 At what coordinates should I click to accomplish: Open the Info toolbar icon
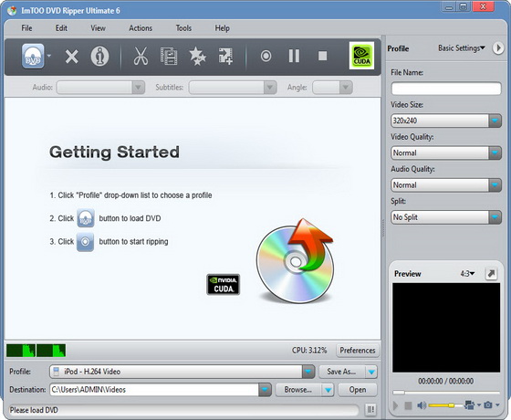99,56
